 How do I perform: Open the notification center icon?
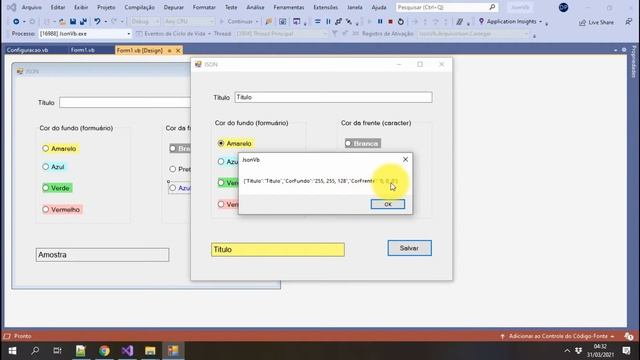(x=627, y=351)
